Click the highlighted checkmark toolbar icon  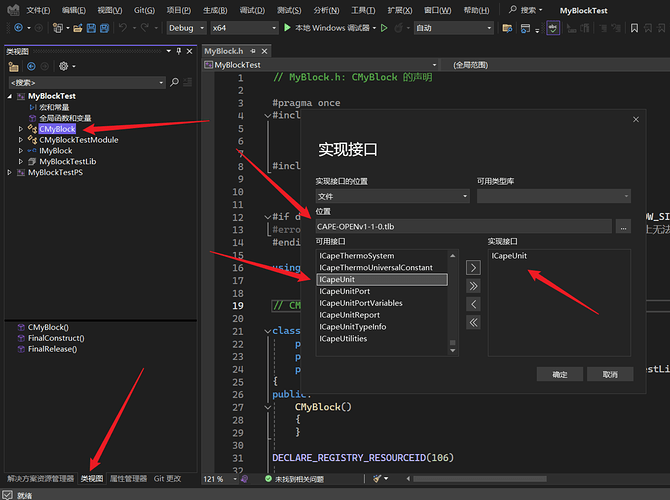click(553, 28)
